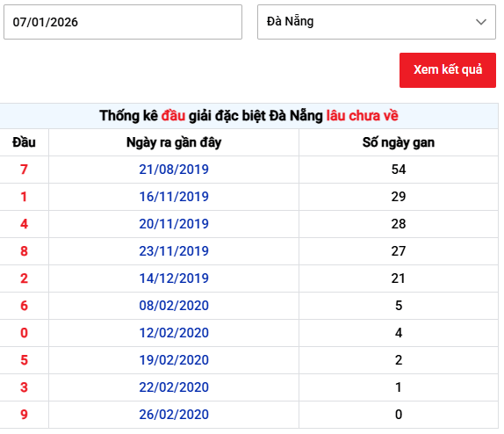The height and width of the screenshot is (434, 504).
Task: Click the red đầu number 0
Action: [x=24, y=333]
